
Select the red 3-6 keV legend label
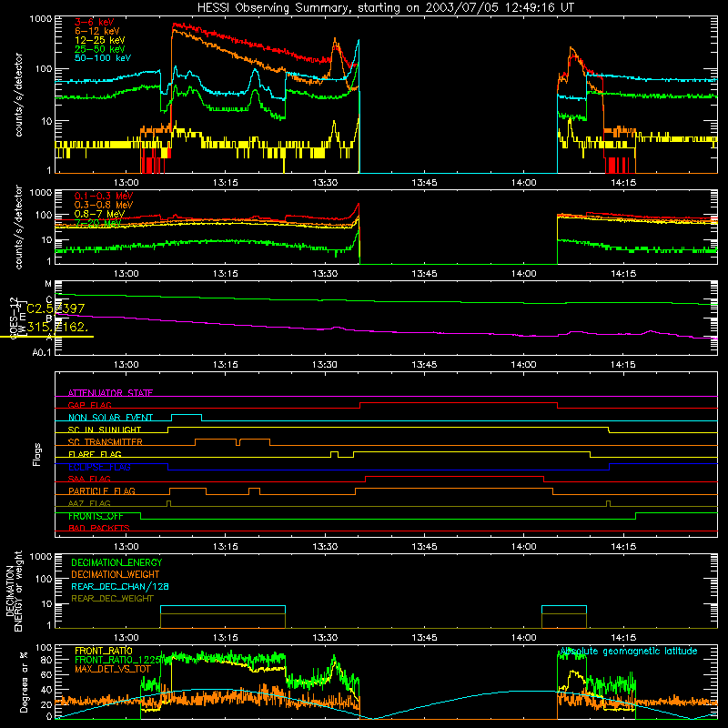(94, 22)
